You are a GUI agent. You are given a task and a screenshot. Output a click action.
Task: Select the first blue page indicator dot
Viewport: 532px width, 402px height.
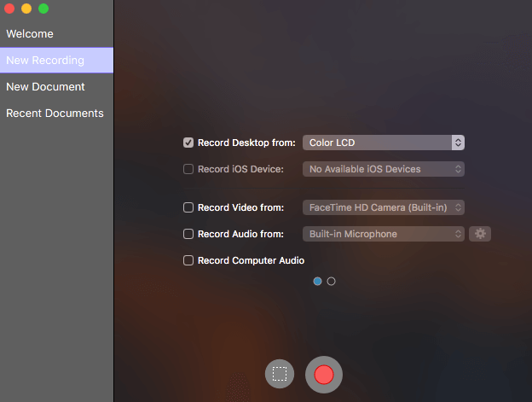pos(317,281)
